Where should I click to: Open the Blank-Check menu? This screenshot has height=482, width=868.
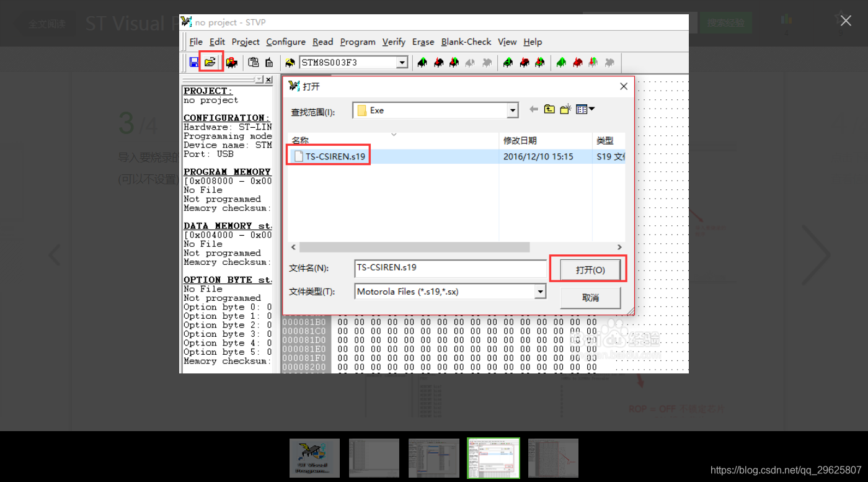point(466,42)
